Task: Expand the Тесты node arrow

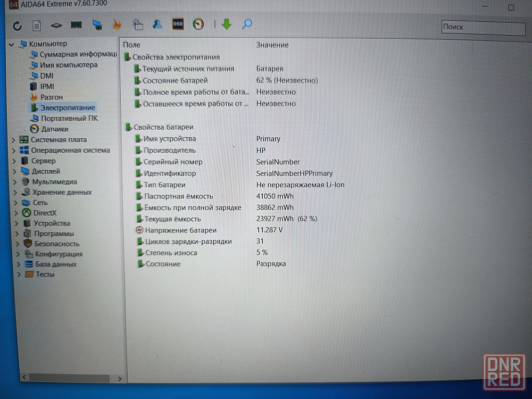Action: (19, 275)
